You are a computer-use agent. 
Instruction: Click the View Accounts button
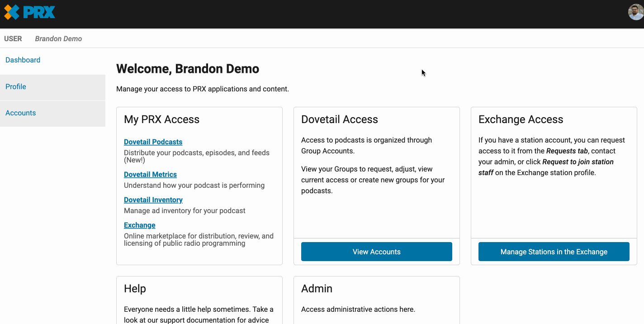click(377, 252)
